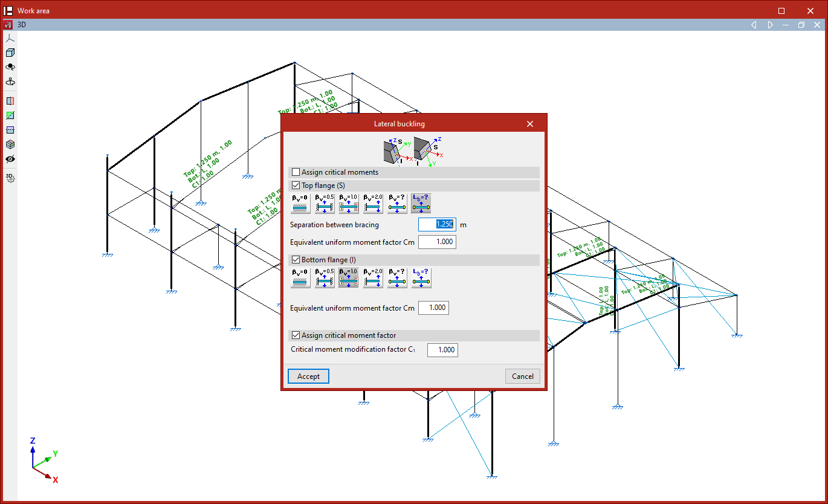This screenshot has height=504, width=828.
Task: Uncheck Assign critical moment factor
Action: tap(296, 335)
